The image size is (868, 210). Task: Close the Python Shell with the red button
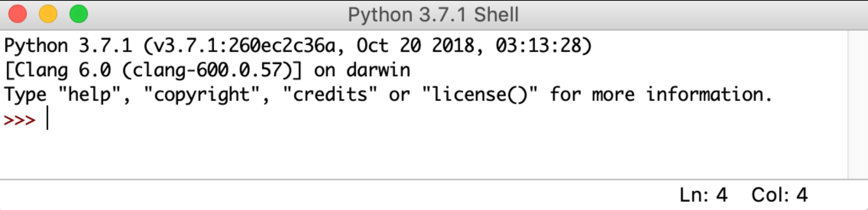point(18,15)
